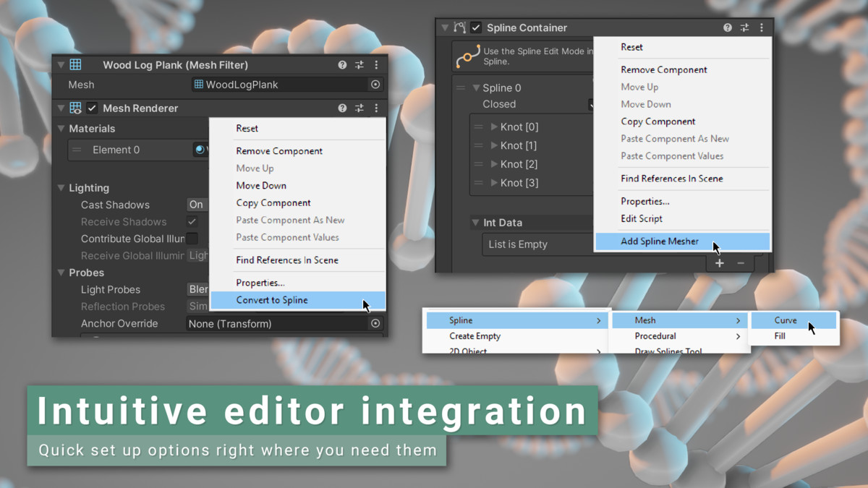The image size is (868, 488).
Task: Open Mesh Renderer three-dot options menu
Action: (x=376, y=108)
